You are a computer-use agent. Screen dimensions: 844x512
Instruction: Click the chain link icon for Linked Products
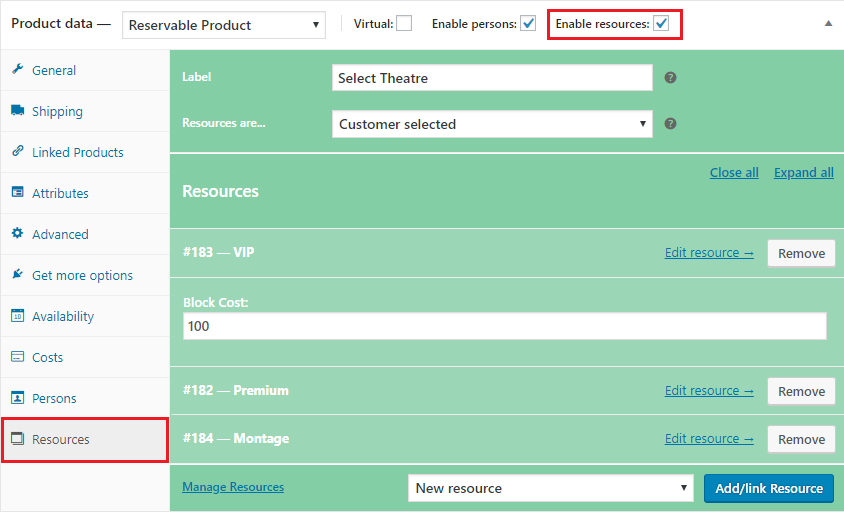coord(17,152)
